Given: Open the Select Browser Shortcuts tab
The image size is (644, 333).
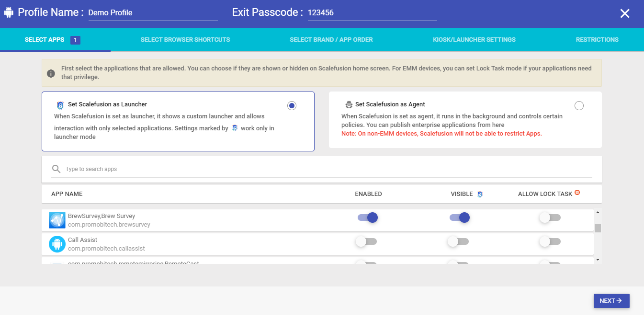Looking at the screenshot, I should pos(185,40).
